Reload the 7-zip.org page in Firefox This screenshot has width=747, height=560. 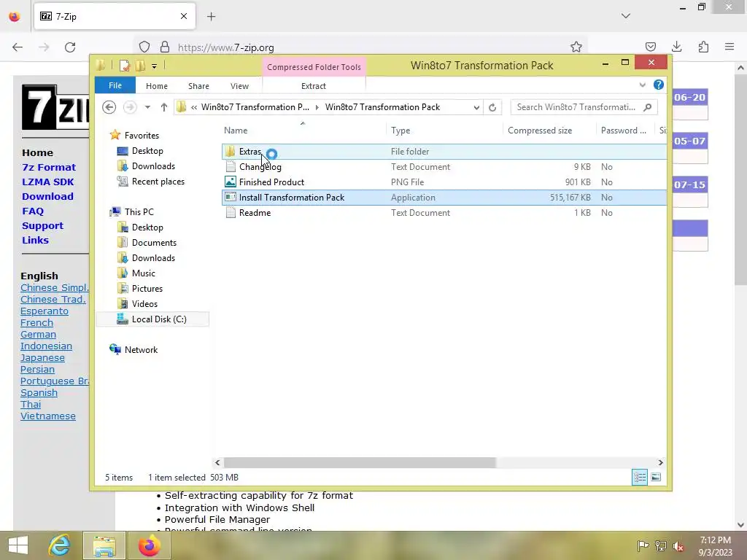tap(70, 47)
